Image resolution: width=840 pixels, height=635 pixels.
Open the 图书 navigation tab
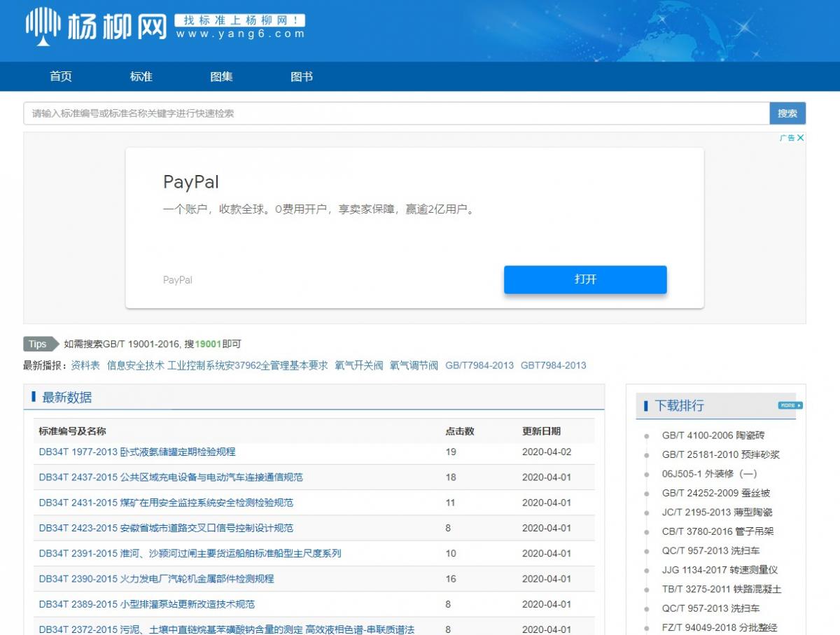click(302, 77)
